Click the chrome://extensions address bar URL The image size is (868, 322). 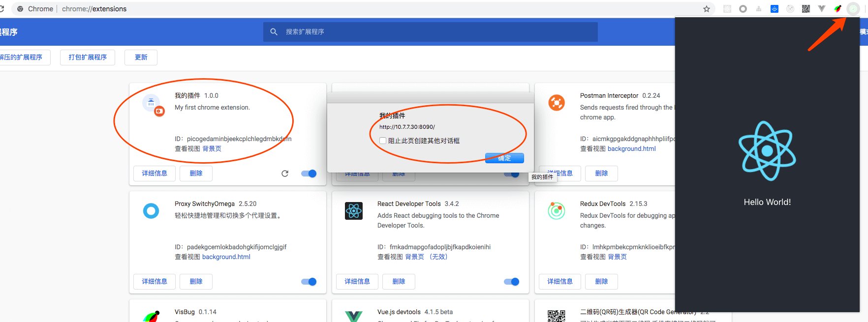[x=94, y=9]
